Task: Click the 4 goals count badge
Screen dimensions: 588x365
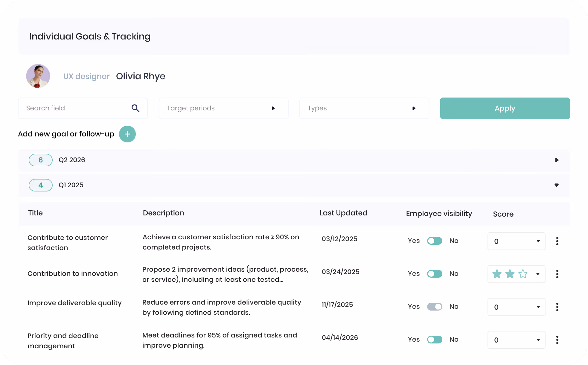Action: coord(41,185)
